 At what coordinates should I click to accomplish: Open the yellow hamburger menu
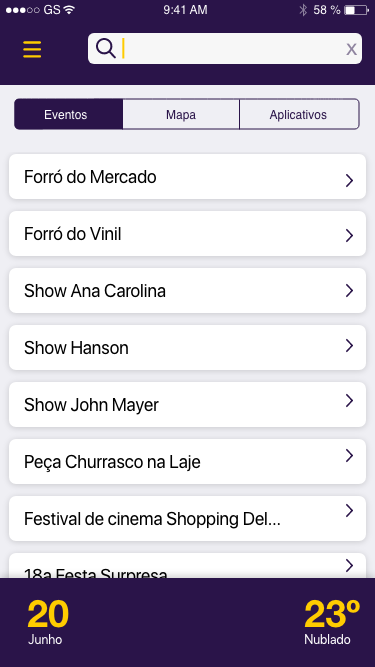[x=32, y=49]
